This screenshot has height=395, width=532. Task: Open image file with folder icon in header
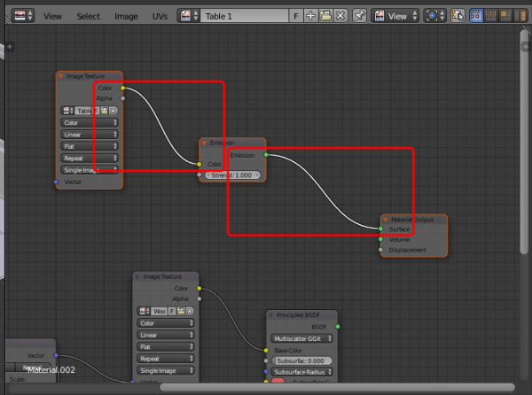tap(325, 16)
